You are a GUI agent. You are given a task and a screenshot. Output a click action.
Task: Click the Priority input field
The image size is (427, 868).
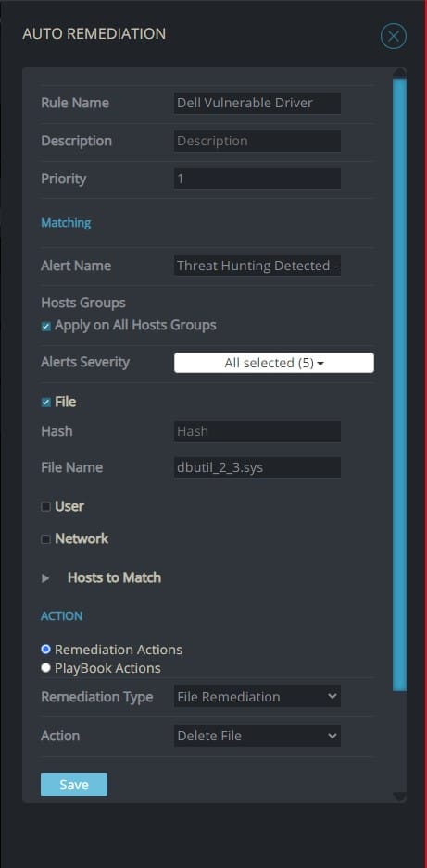[257, 179]
